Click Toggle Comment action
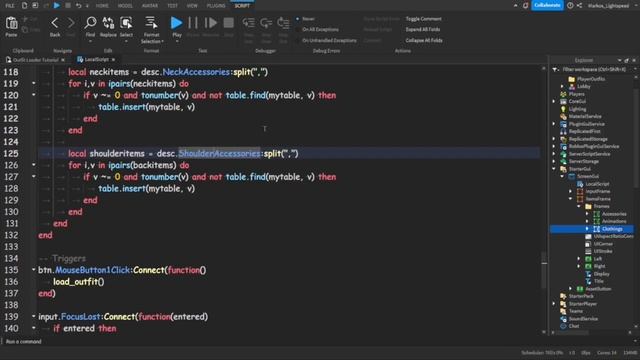This screenshot has width=640, height=360. (423, 19)
